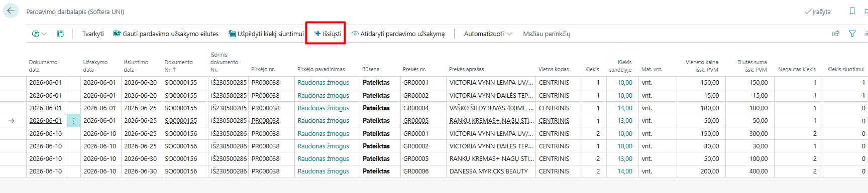Click line amount 180,00 cell
Viewport: 868px width, 193px height.
[758, 108]
